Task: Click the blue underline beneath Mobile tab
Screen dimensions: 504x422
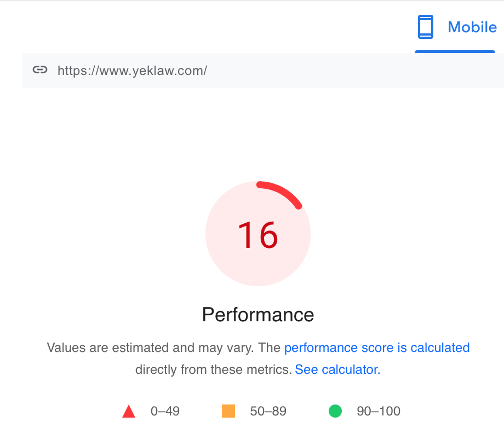Action: tap(455, 51)
